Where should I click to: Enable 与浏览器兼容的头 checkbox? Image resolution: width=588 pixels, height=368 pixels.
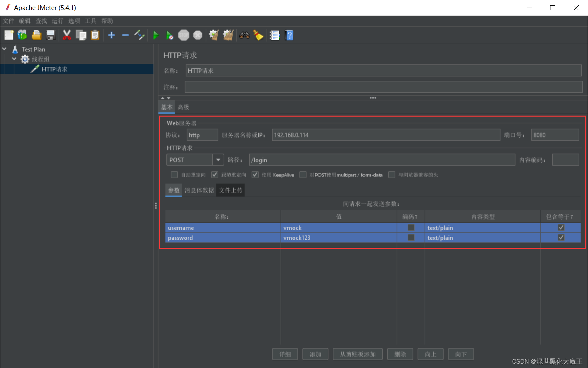[x=392, y=175]
